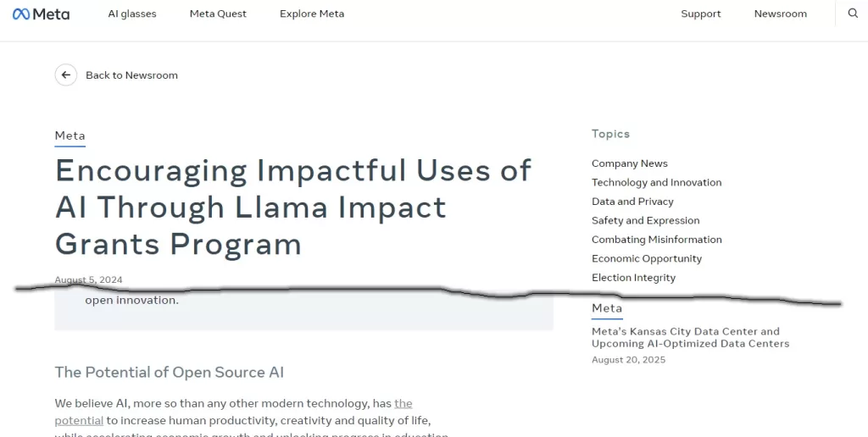Image resolution: width=868 pixels, height=437 pixels.
Task: Go to the Support page
Action: (701, 14)
